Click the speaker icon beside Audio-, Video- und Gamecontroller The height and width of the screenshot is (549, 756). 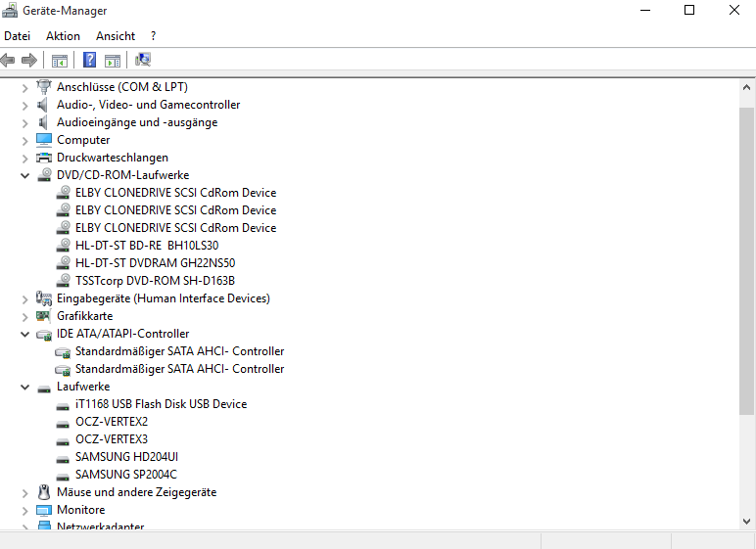43,105
